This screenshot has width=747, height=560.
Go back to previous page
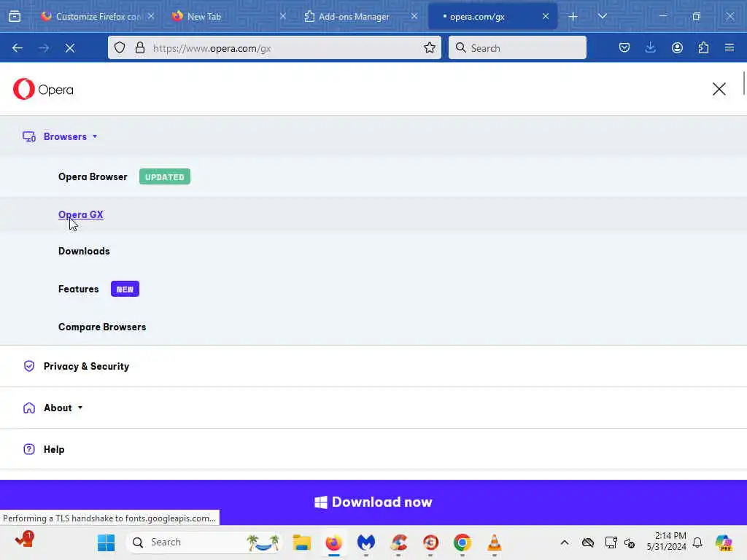(x=18, y=47)
